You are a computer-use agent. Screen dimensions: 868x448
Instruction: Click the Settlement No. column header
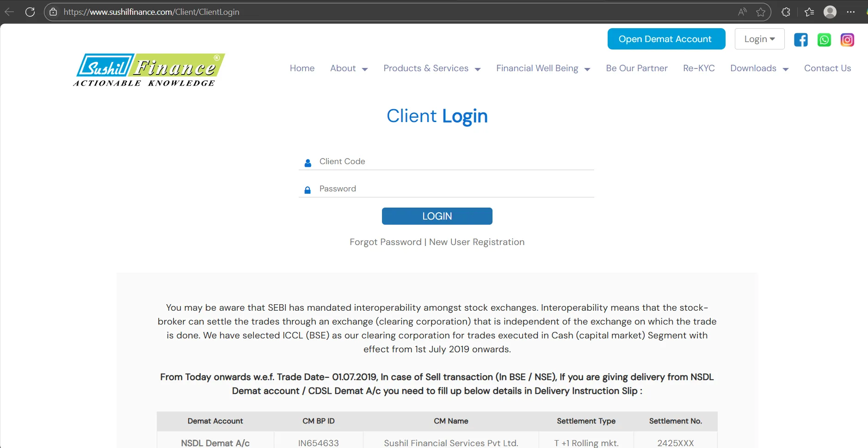coord(675,421)
